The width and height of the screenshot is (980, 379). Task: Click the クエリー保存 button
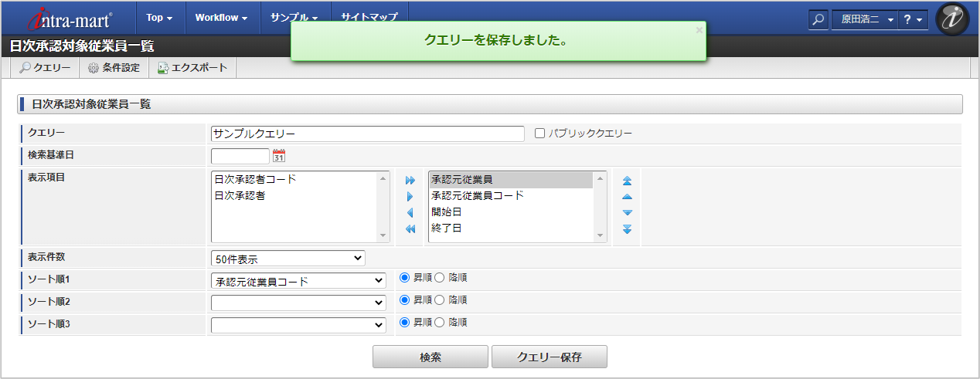549,357
